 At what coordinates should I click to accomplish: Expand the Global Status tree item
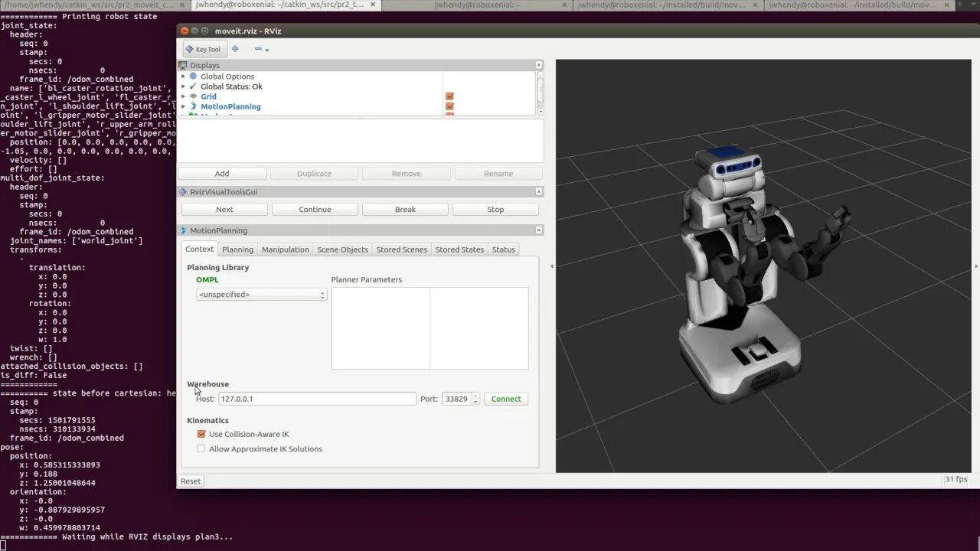pos(183,86)
